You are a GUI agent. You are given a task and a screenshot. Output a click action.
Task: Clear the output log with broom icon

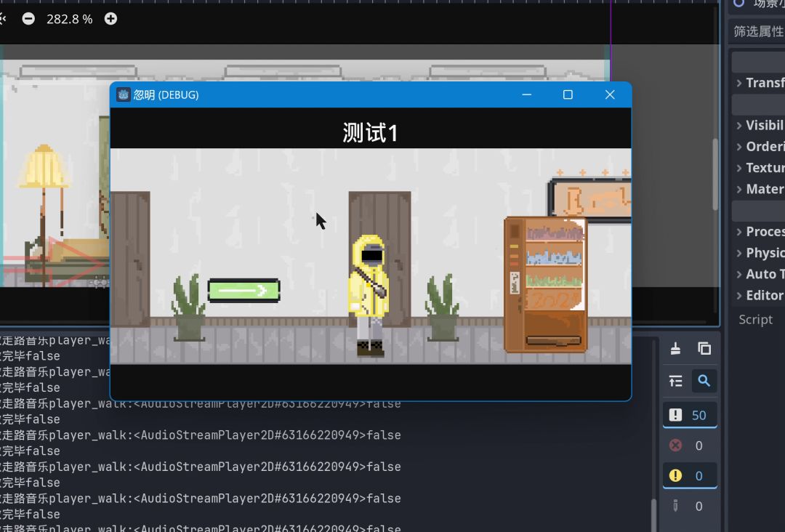point(675,348)
